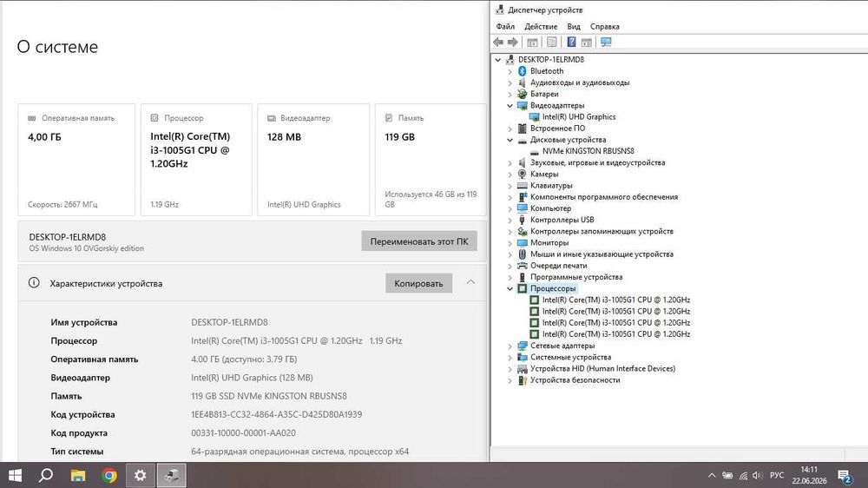868x488 pixels.
Task: Switch to the Device Manager taskbar app
Action: coord(171,475)
